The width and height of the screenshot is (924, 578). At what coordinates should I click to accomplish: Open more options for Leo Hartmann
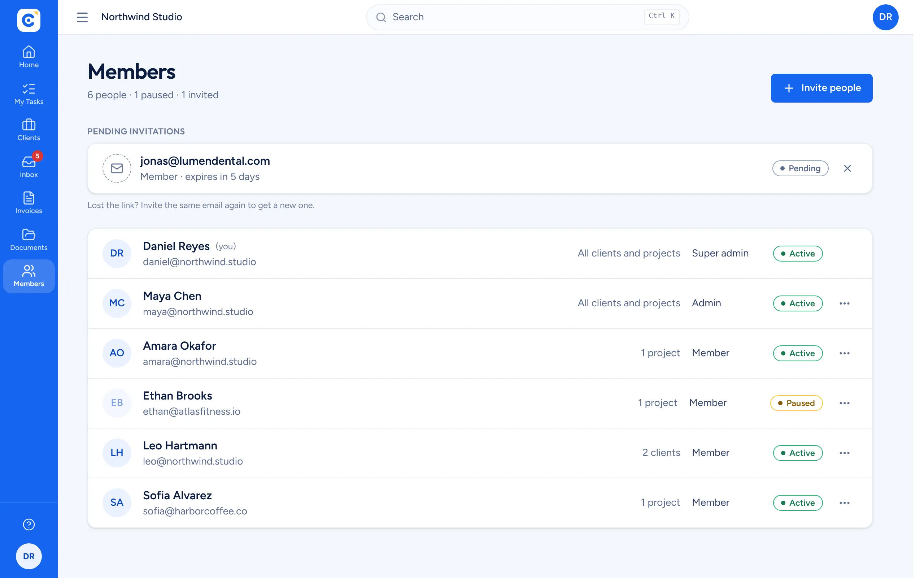point(845,453)
